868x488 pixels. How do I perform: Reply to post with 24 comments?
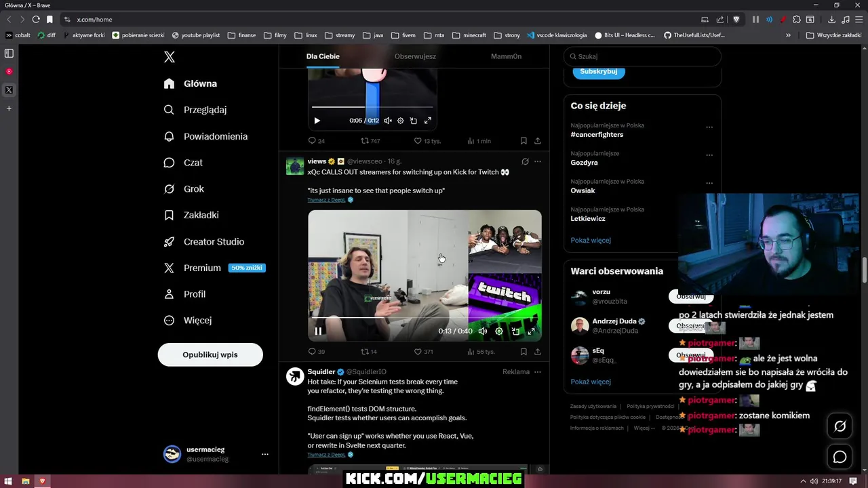click(317, 141)
